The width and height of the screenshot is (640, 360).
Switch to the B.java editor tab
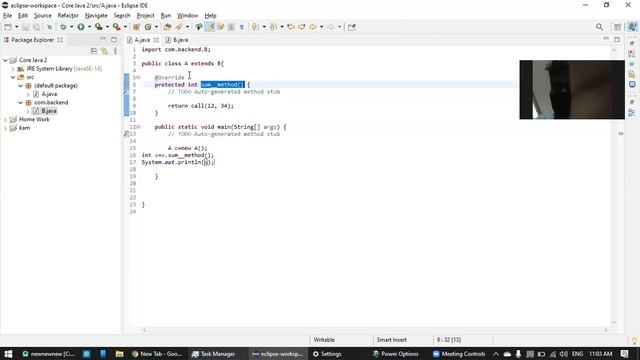tap(177, 40)
